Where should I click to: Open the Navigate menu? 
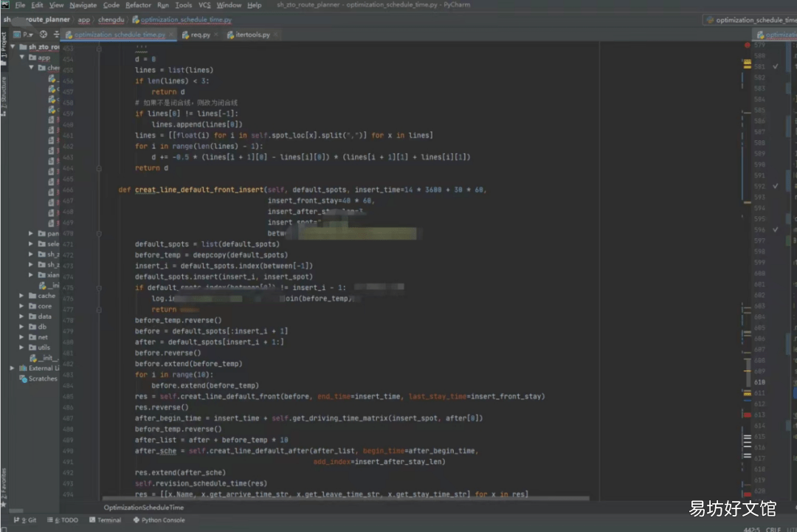(83, 5)
